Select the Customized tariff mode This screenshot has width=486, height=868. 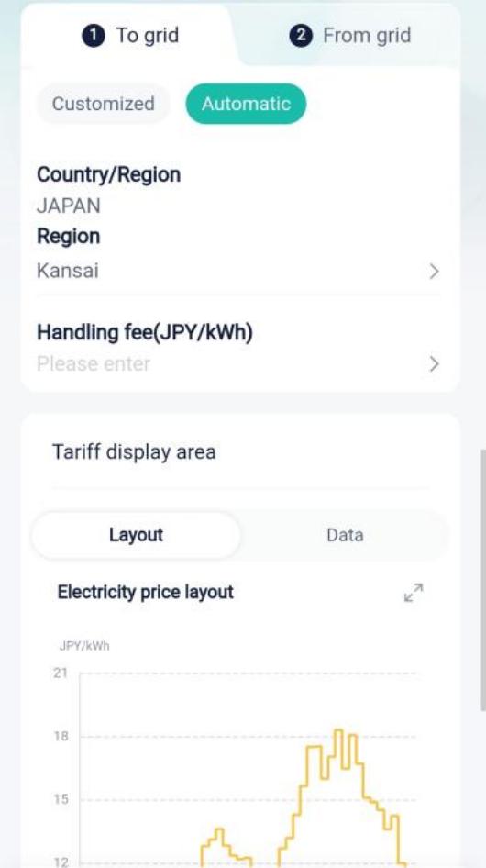click(104, 104)
